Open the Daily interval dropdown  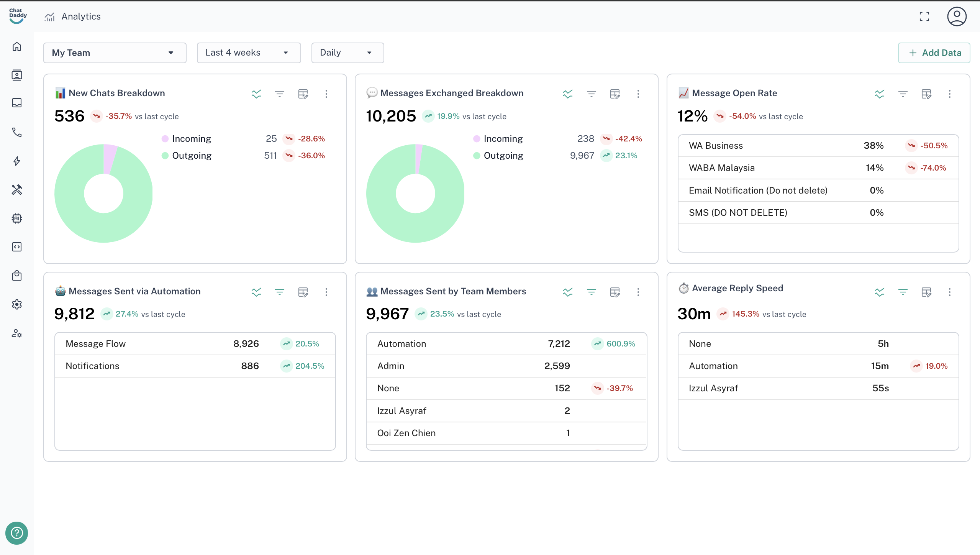pyautogui.click(x=347, y=53)
